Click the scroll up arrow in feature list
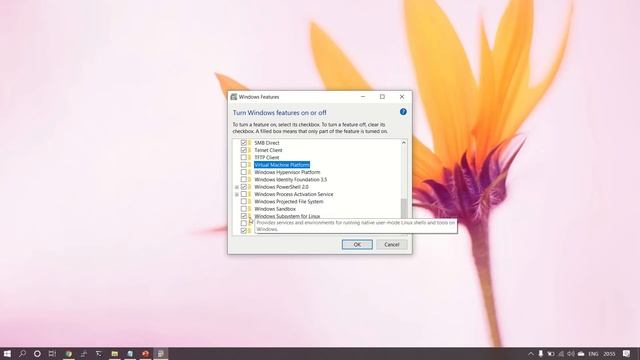640x360 pixels. 404,143
